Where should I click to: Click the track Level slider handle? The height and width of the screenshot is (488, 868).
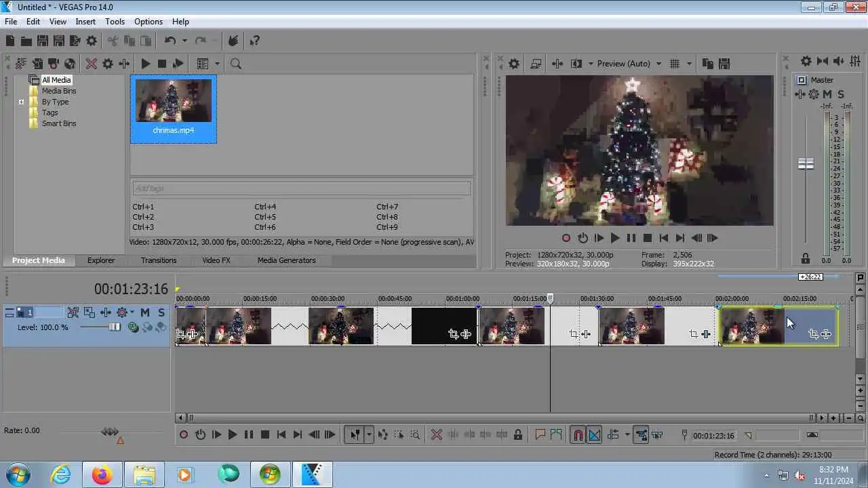click(x=115, y=327)
